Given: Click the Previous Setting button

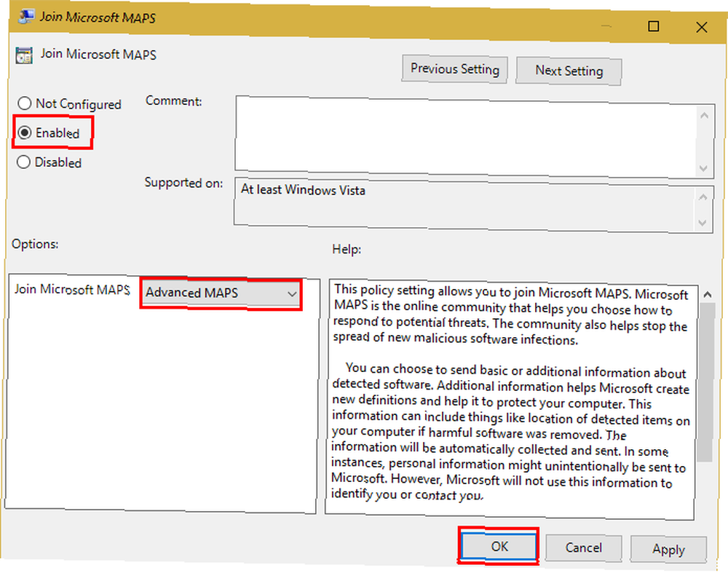Looking at the screenshot, I should (x=454, y=69).
